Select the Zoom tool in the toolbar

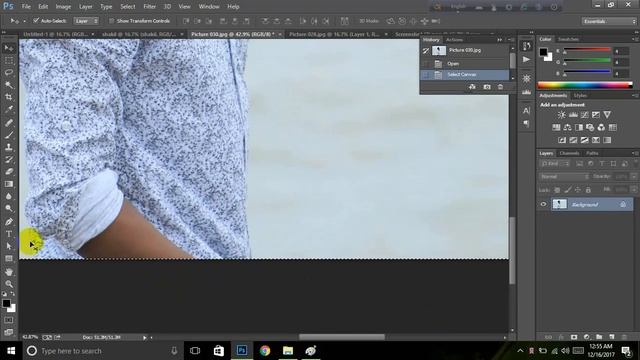click(x=9, y=284)
